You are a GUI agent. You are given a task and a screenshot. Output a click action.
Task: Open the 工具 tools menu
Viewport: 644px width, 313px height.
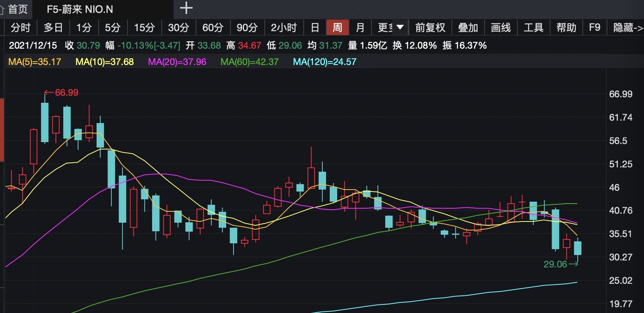(x=533, y=28)
